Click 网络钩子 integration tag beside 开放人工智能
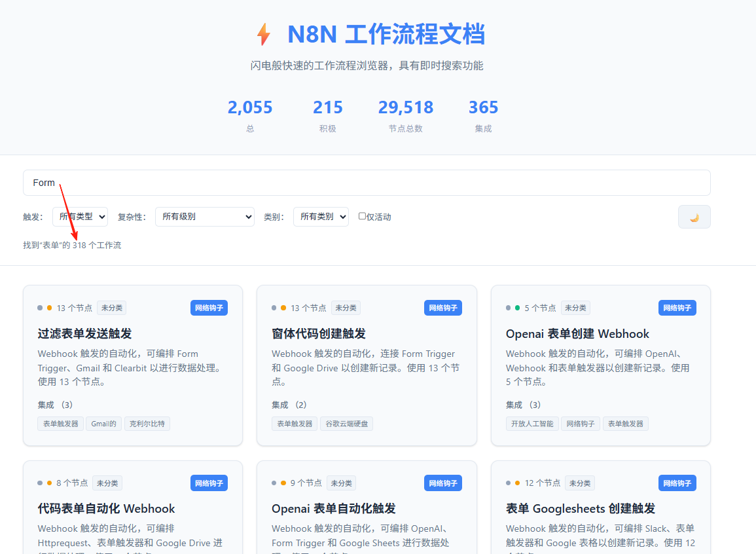This screenshot has height=554, width=756. point(581,424)
